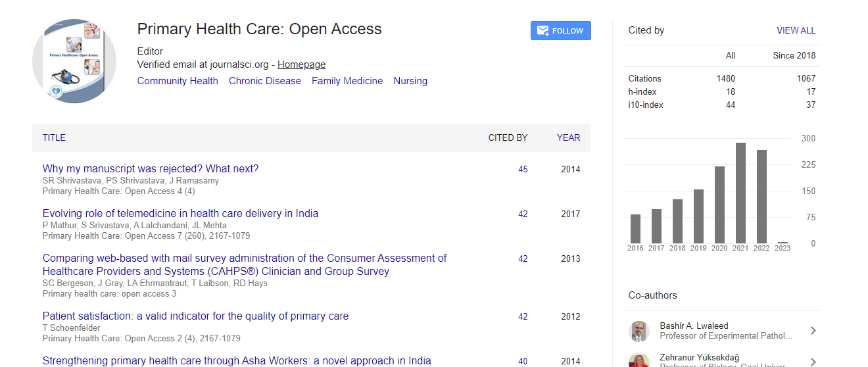View 42 citations of telemedicine article
This screenshot has height=367, width=868.
coord(523,214)
